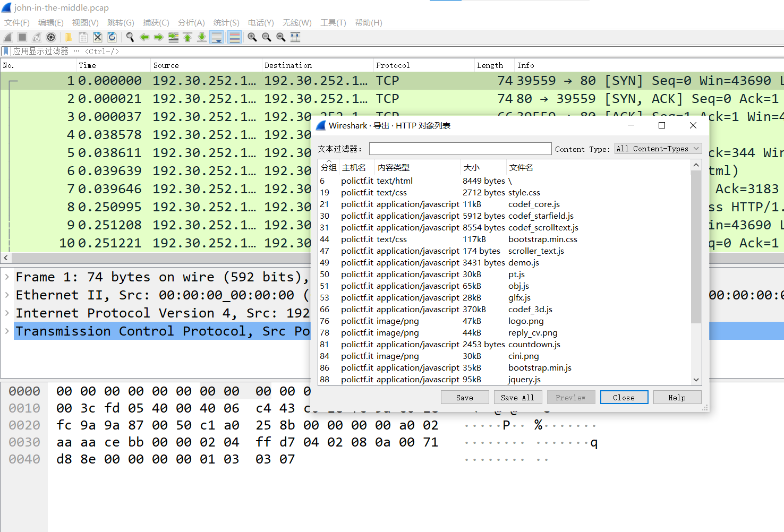Click the find packet magnifier icon

point(130,37)
